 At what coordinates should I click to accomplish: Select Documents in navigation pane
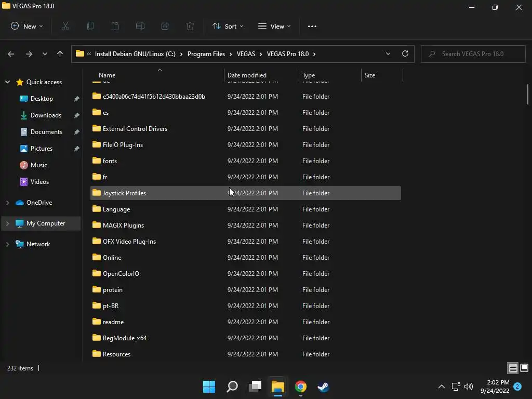pyautogui.click(x=46, y=131)
